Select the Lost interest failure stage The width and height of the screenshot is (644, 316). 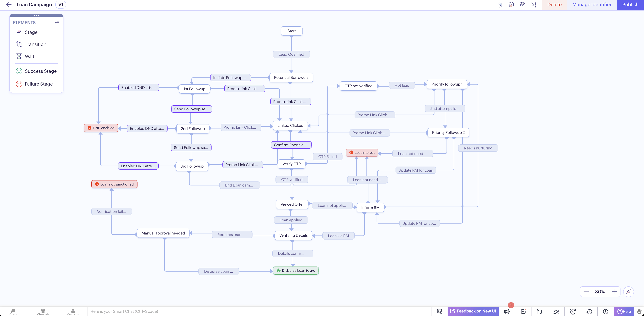362,153
